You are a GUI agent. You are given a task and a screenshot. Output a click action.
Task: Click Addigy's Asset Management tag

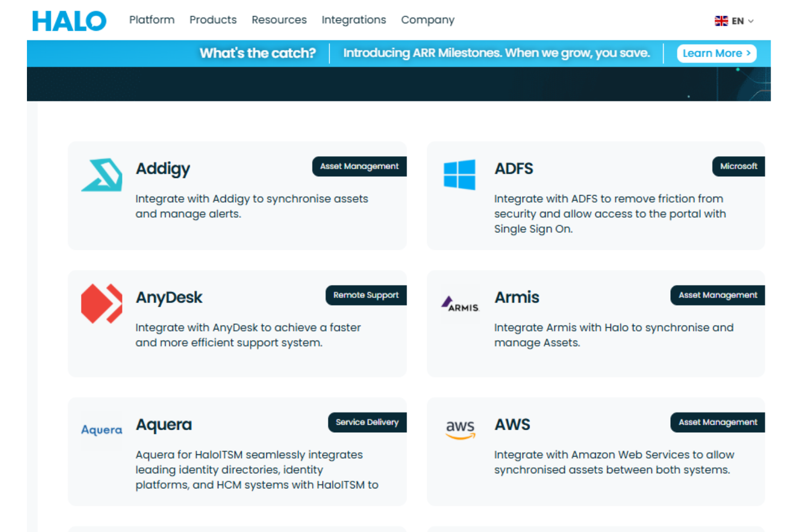[x=359, y=167]
